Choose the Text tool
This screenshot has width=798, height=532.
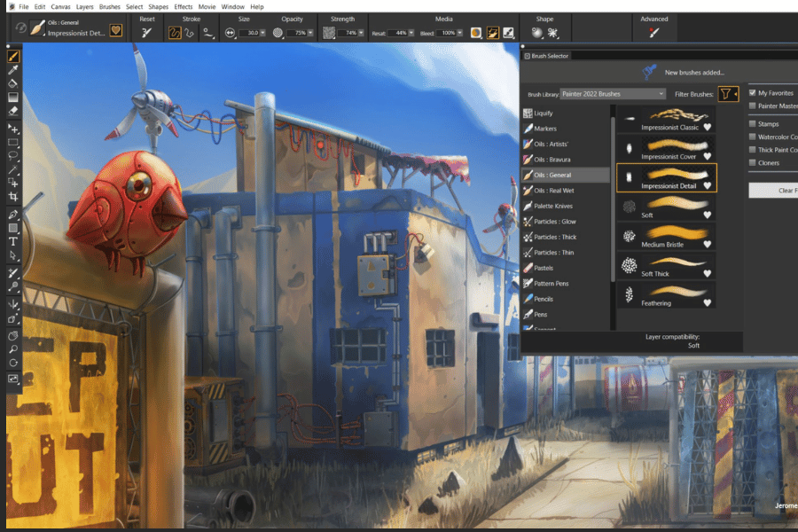[x=13, y=241]
